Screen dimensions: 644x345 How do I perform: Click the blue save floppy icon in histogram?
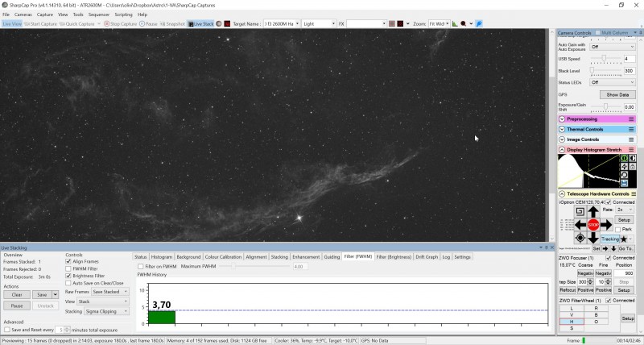tap(625, 183)
